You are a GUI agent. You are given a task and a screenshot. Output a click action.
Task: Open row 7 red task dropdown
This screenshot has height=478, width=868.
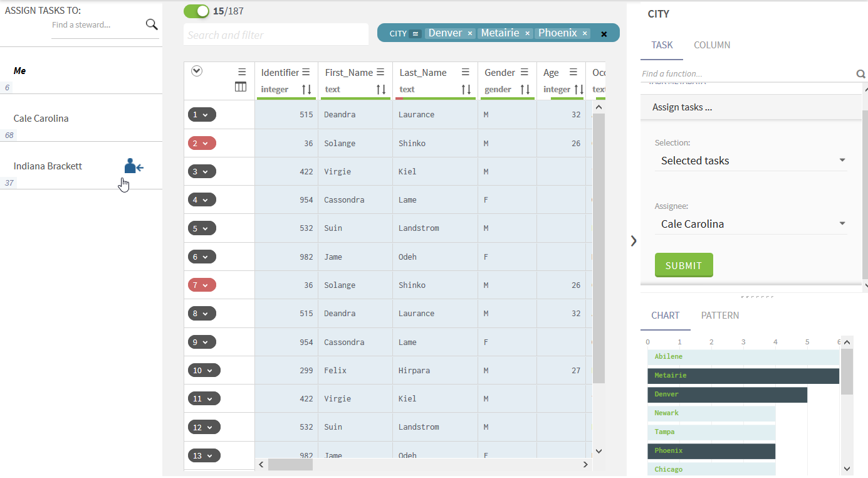pyautogui.click(x=202, y=285)
